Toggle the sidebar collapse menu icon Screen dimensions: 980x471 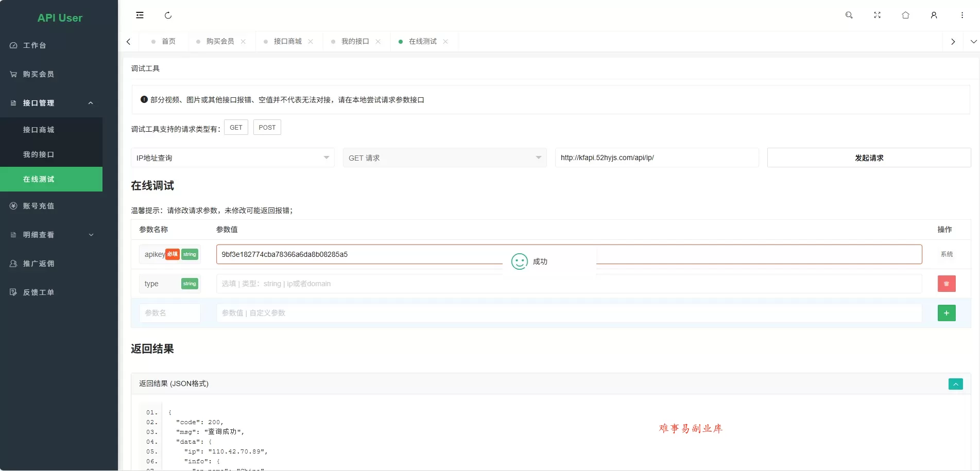tap(140, 15)
